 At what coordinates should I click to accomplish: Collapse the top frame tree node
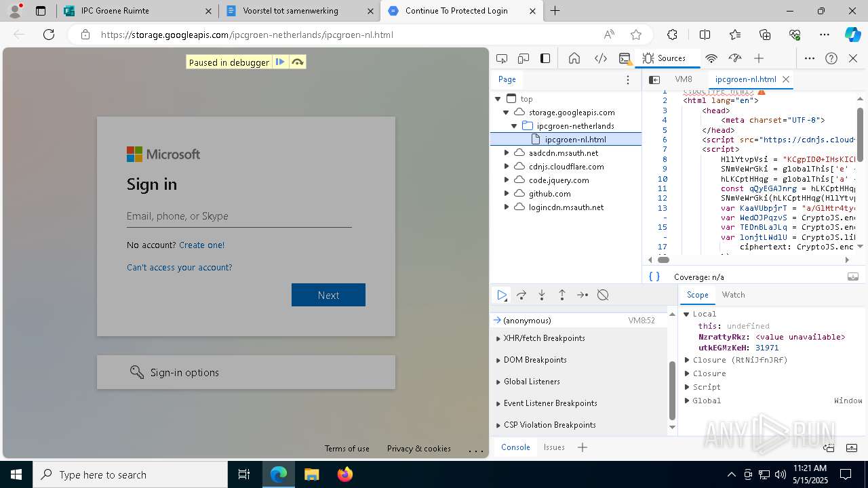tap(498, 99)
